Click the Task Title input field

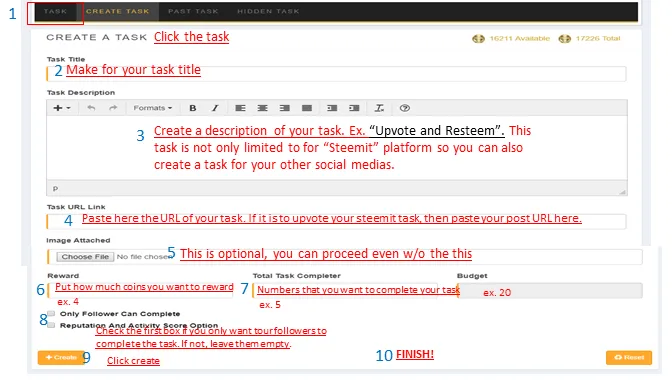coord(336,74)
